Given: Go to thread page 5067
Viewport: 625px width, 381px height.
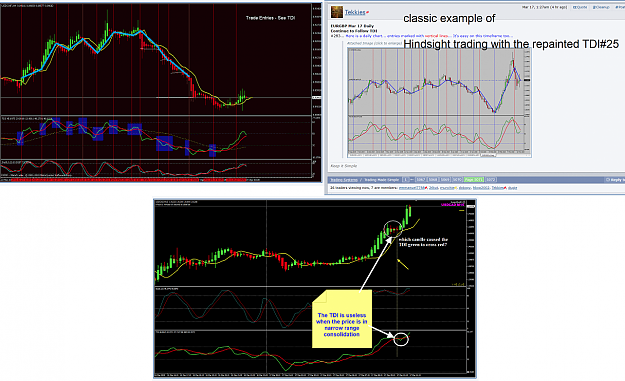Looking at the screenshot, I should tap(421, 180).
